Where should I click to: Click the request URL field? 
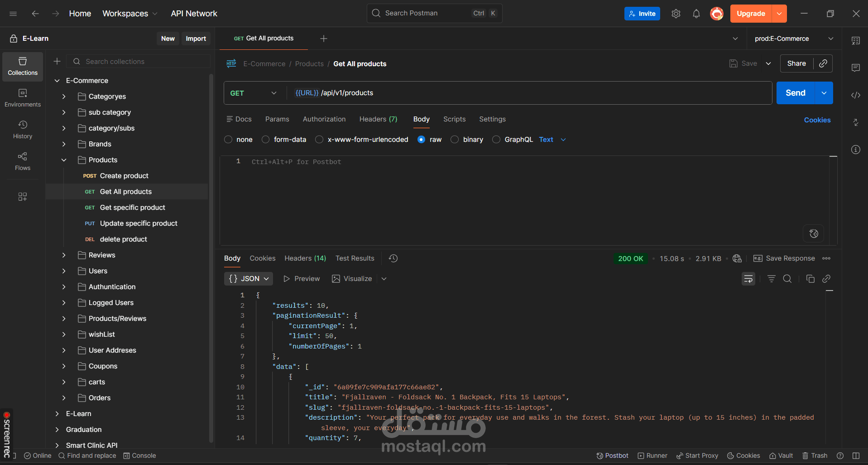[x=529, y=93]
